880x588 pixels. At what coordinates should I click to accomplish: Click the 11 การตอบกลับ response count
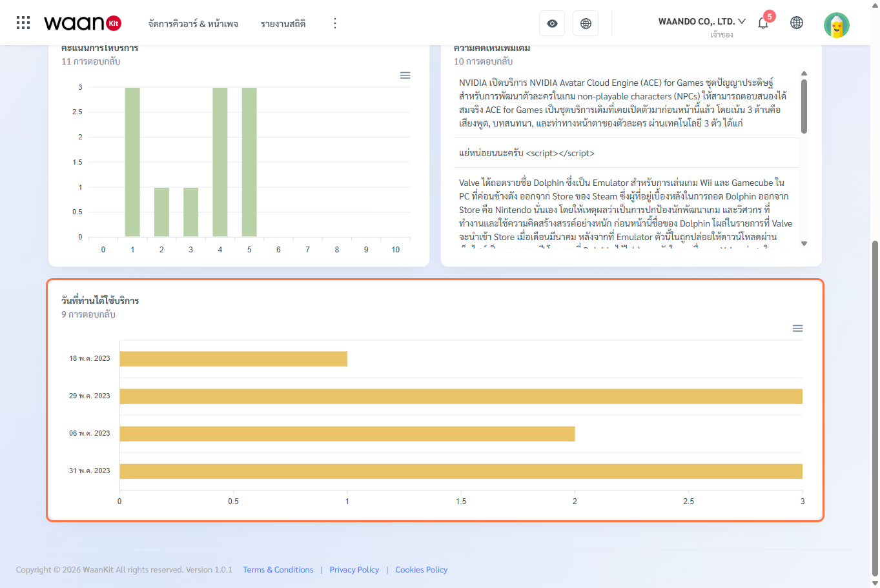pos(91,61)
